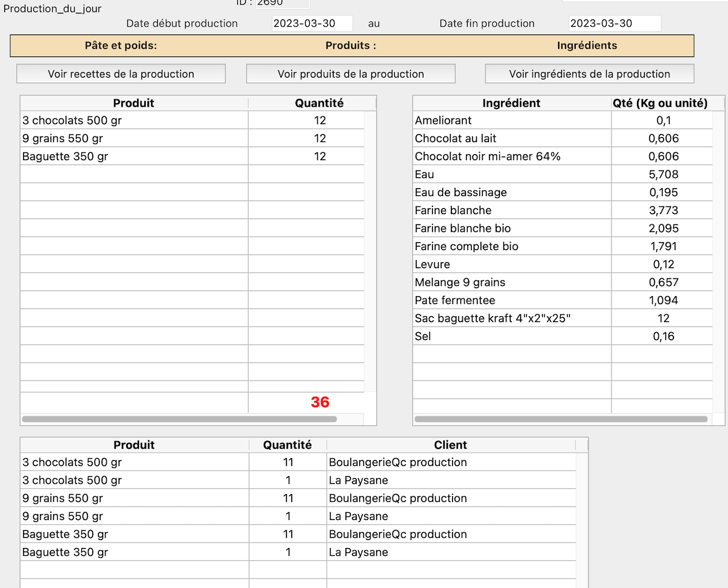Select the Pate fermentee ingredient
This screenshot has width=728, height=588.
coord(562,300)
